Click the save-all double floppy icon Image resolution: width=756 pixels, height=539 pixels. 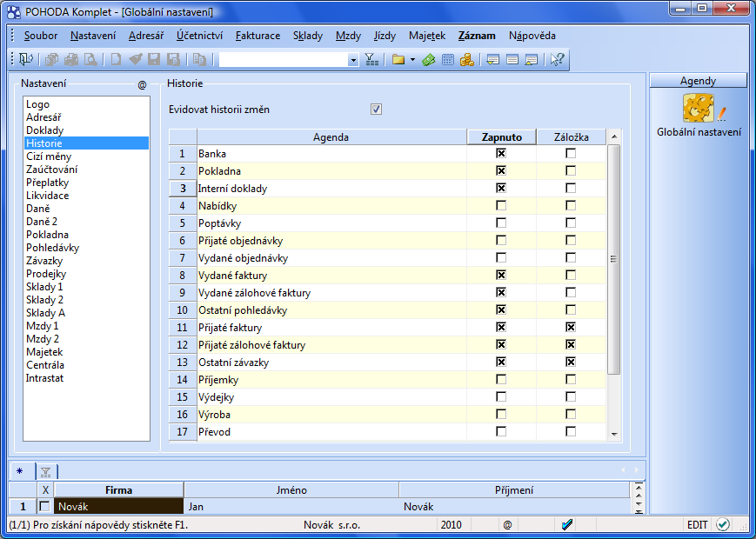coord(173,59)
